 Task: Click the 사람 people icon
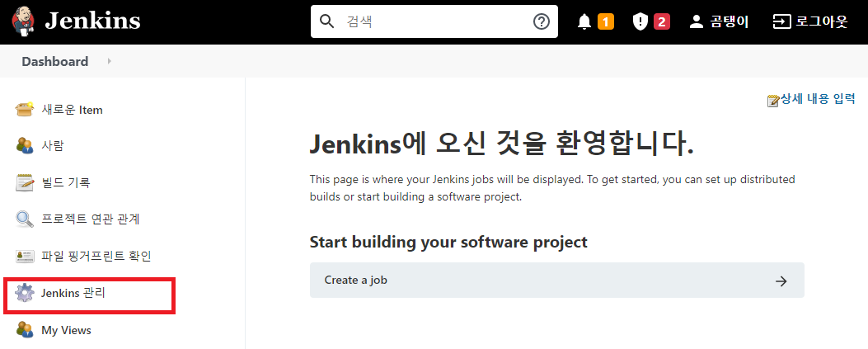[x=25, y=146]
